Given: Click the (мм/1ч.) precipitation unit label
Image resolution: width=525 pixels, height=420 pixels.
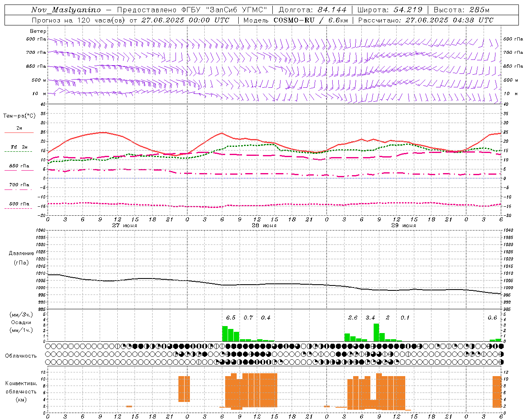Looking at the screenshot, I should click(x=21, y=330).
